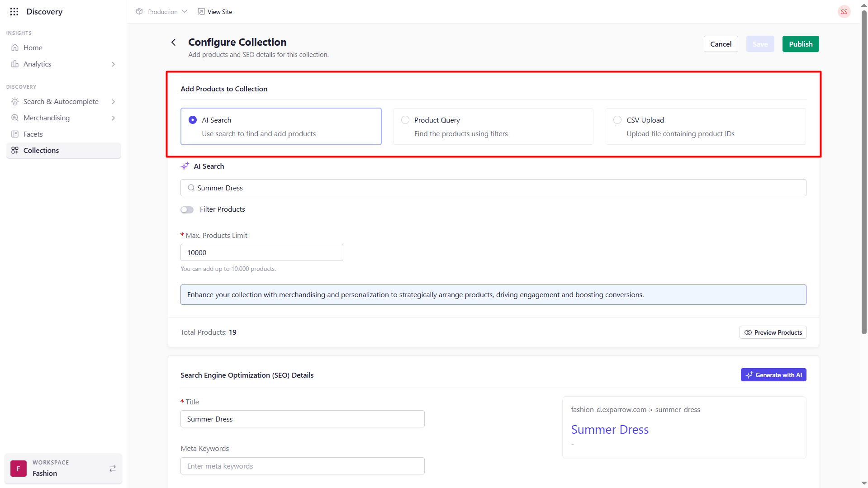Open Collections in the sidebar
The height and width of the screenshot is (488, 868).
point(41,151)
